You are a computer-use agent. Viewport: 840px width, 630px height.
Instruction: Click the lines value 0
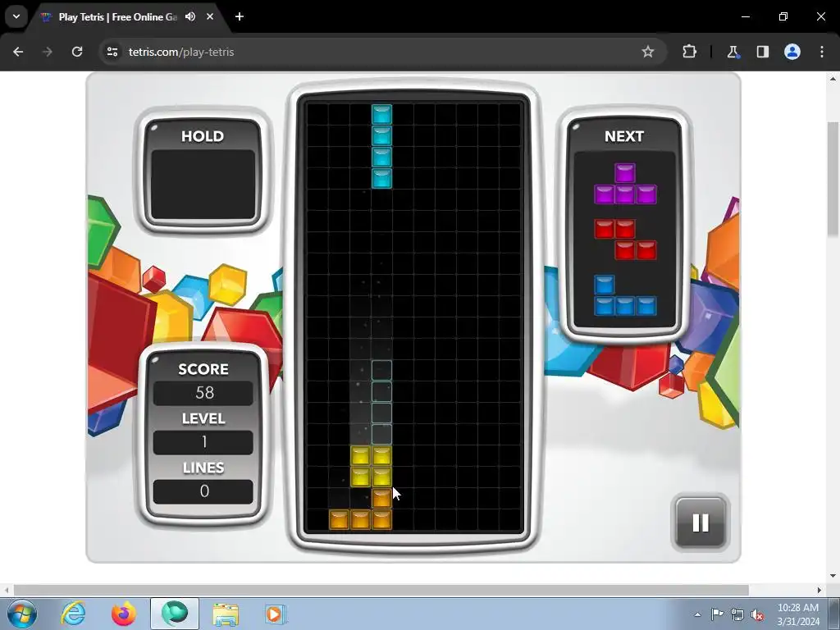pyautogui.click(x=204, y=491)
